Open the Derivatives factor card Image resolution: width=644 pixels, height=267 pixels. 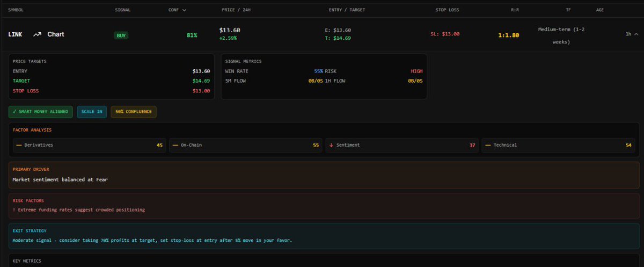90,145
